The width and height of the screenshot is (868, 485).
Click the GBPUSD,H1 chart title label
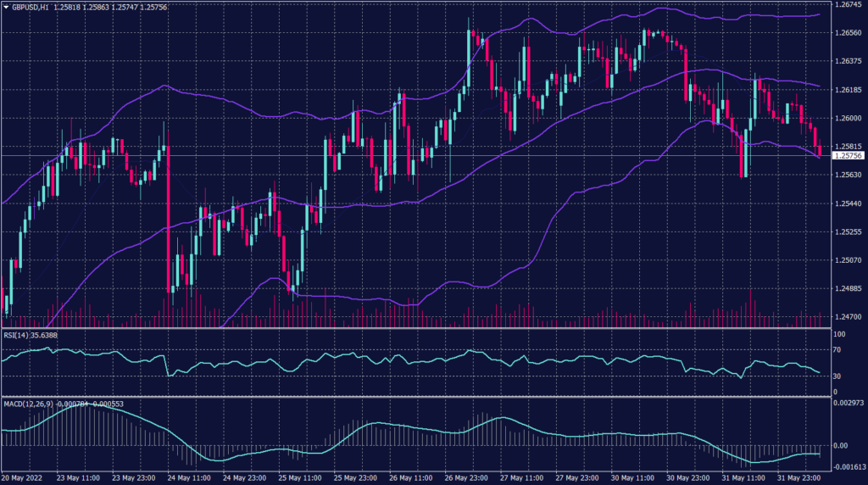[x=29, y=6]
